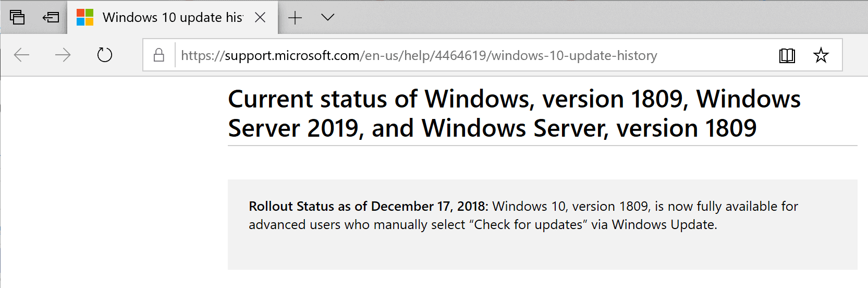Refresh the current page
The height and width of the screenshot is (288, 868).
105,55
